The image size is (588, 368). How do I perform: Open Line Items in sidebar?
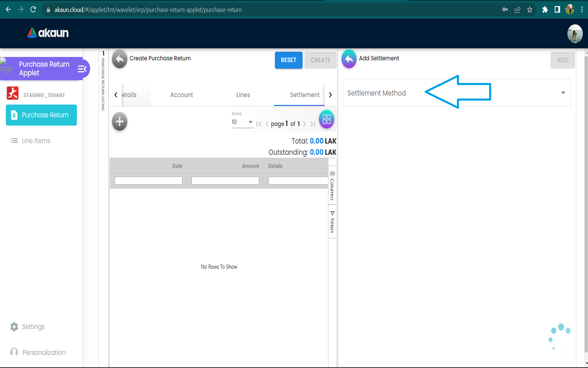pos(31,141)
